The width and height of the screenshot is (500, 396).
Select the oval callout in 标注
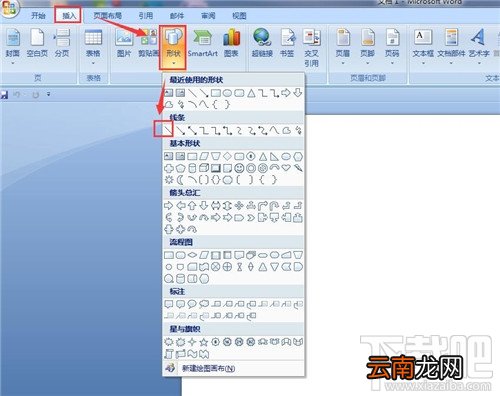[192, 304]
